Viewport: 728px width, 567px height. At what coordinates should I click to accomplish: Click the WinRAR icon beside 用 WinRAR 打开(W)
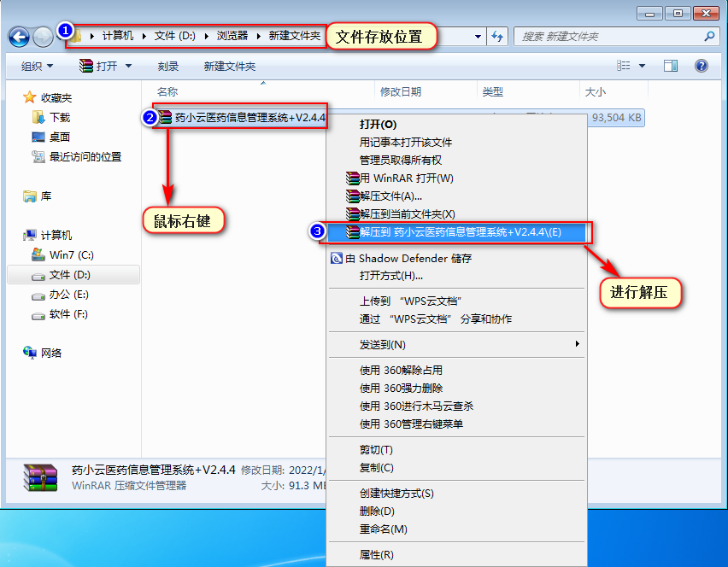[x=352, y=178]
